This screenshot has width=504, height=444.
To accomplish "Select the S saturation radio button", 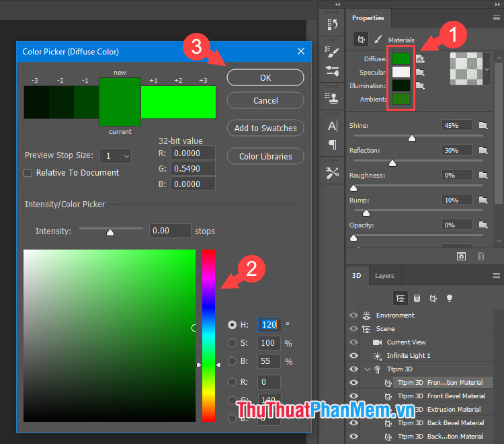I will pyautogui.click(x=232, y=343).
